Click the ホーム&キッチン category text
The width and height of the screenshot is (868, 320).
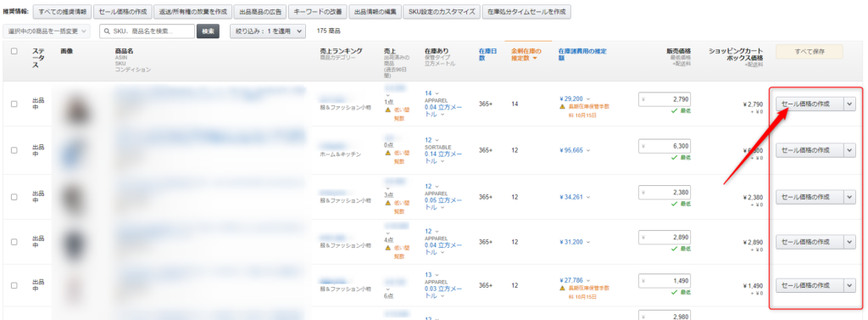(x=340, y=154)
